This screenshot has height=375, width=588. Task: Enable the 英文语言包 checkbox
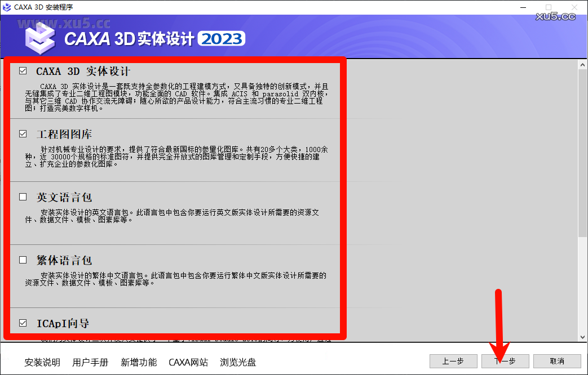[23, 197]
